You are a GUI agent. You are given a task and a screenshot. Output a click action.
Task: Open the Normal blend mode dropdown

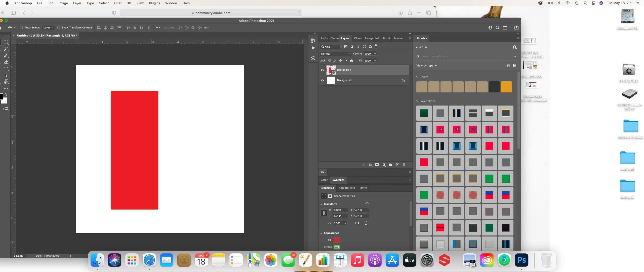click(336, 54)
